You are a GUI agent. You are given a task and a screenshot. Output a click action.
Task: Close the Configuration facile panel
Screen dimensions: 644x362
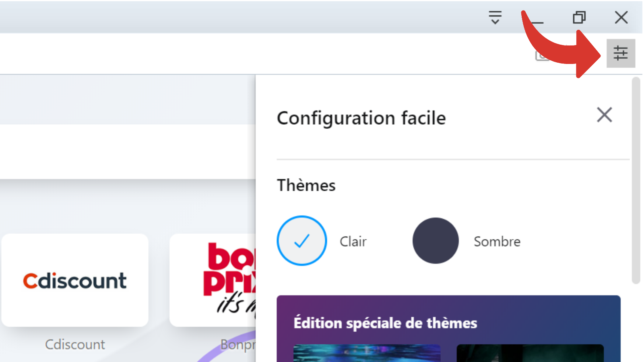604,115
